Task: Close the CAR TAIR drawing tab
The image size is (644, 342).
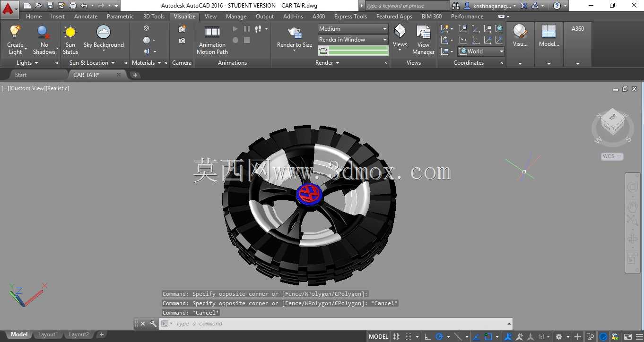Action: click(119, 75)
